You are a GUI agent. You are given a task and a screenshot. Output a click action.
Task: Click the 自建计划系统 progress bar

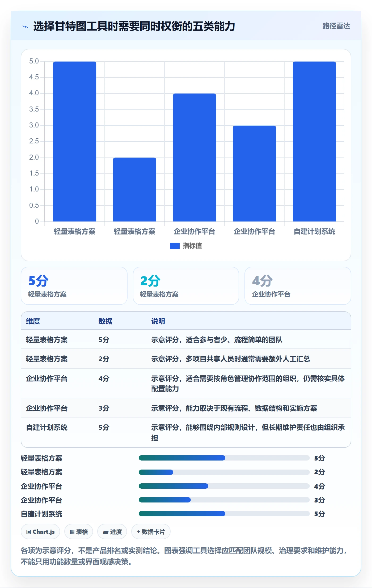tap(224, 514)
